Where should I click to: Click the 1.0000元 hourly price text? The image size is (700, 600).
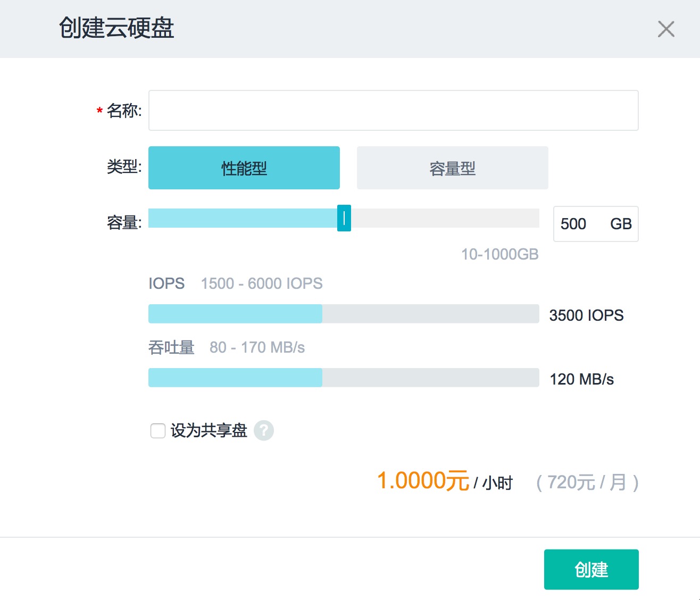[x=423, y=481]
